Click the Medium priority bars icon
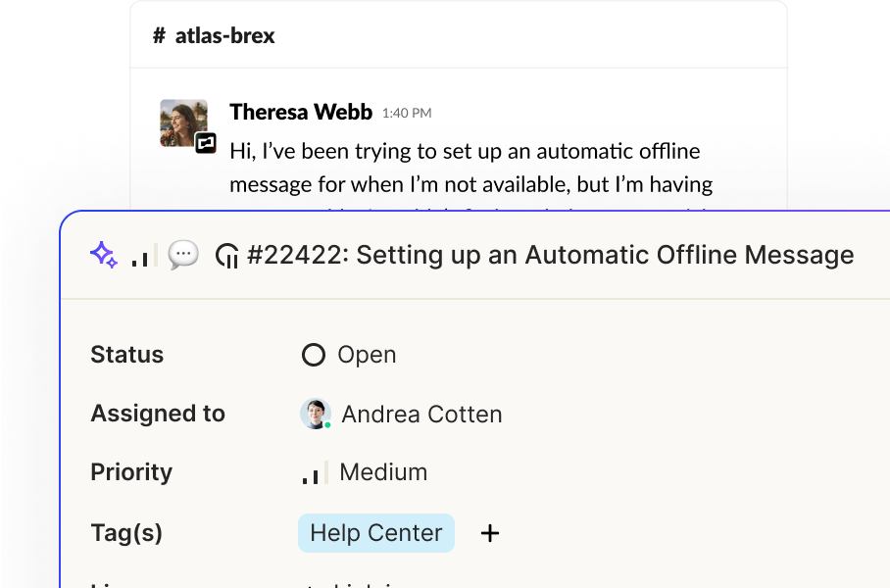 (x=315, y=472)
